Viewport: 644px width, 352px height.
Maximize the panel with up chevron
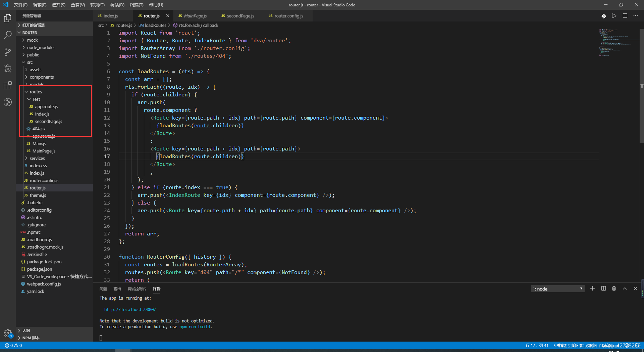pos(625,289)
